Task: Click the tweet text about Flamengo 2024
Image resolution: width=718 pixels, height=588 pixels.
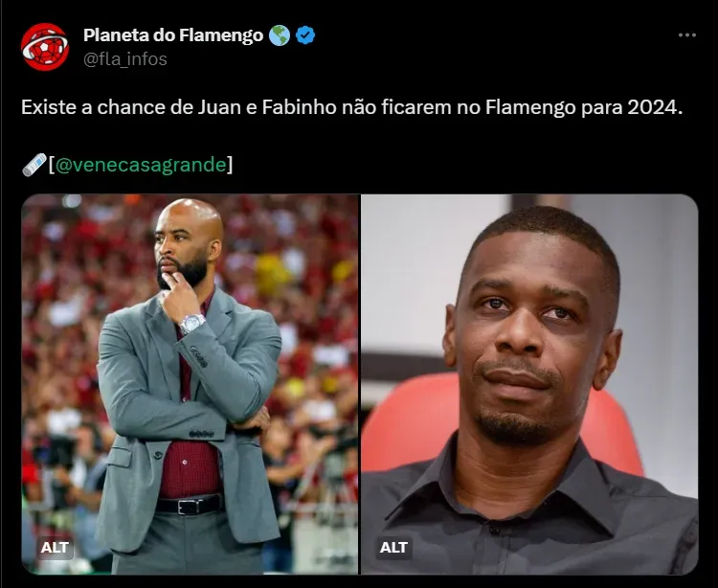Action: pos(351,107)
